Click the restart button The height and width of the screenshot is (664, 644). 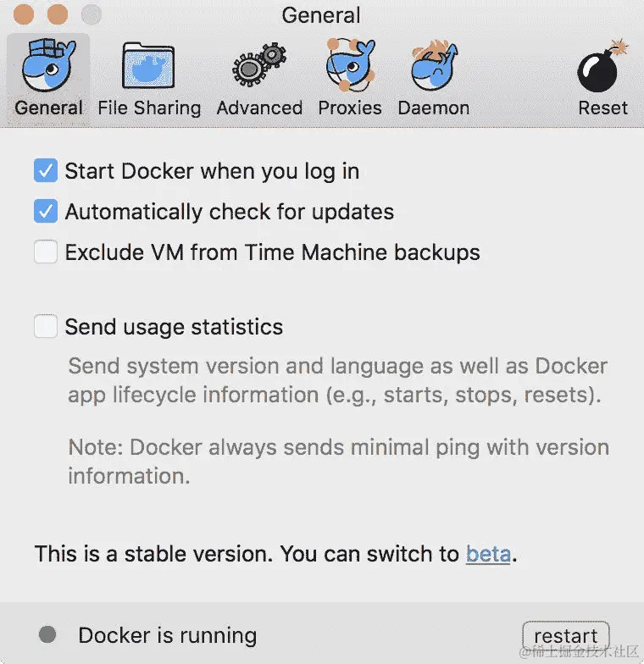click(x=566, y=635)
